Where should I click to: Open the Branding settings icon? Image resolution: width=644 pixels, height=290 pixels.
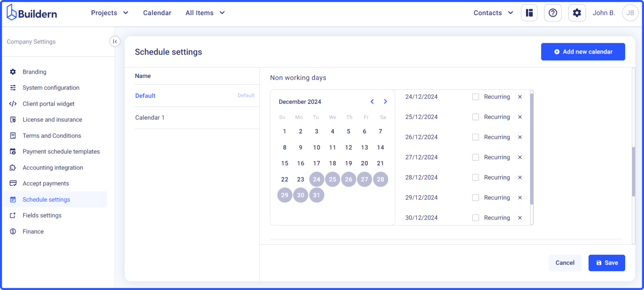pyautogui.click(x=14, y=72)
